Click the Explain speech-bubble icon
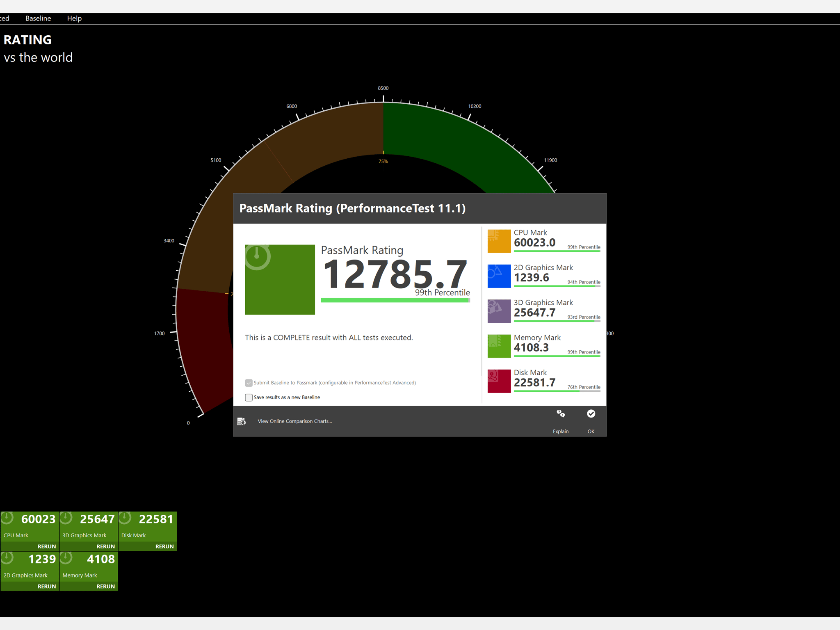840x630 pixels. tap(561, 413)
